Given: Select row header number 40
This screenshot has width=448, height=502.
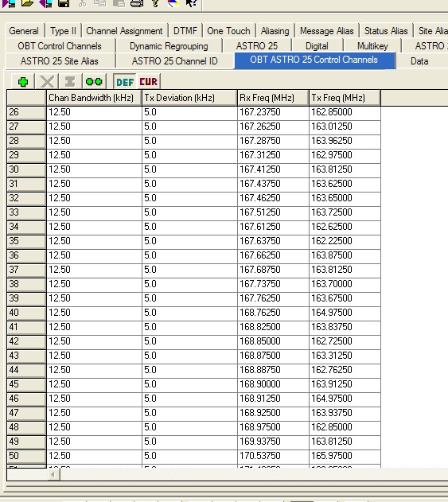Looking at the screenshot, I should click(x=26, y=313).
